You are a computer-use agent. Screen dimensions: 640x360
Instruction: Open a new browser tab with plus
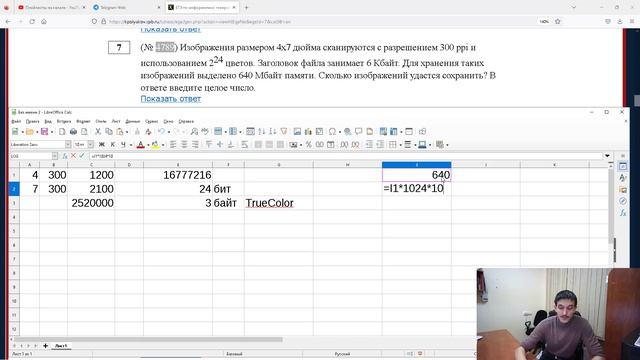pyautogui.click(x=247, y=7)
